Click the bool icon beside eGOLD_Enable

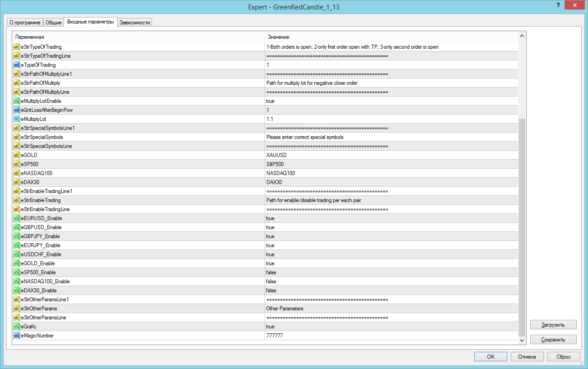click(x=17, y=263)
